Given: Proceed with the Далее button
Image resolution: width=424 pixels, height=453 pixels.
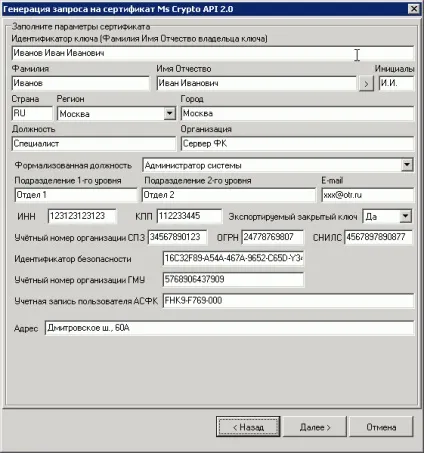Looking at the screenshot, I should (315, 427).
